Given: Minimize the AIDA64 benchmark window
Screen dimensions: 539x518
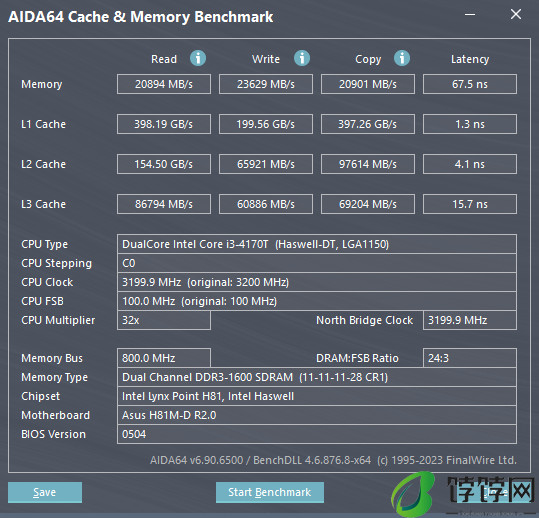Looking at the screenshot, I should tap(470, 14).
